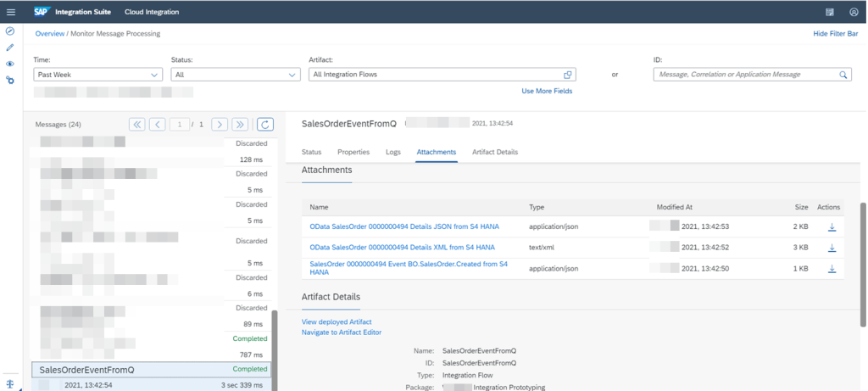Click the text/xml type cell
This screenshot has height=391, width=868.
point(541,248)
